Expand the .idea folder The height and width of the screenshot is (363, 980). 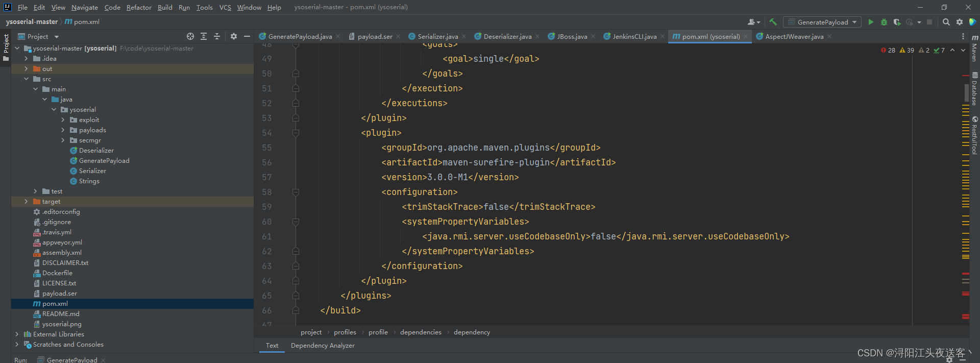click(26, 59)
